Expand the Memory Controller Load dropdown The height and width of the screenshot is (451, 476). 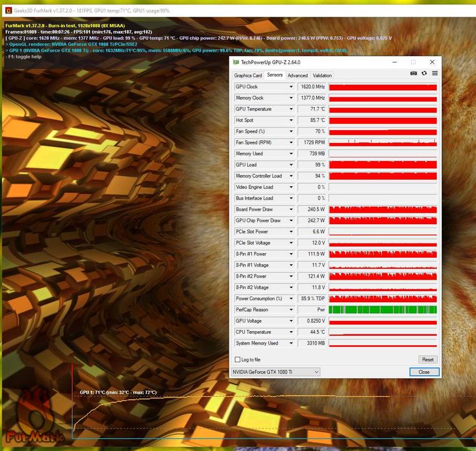pyautogui.click(x=291, y=176)
